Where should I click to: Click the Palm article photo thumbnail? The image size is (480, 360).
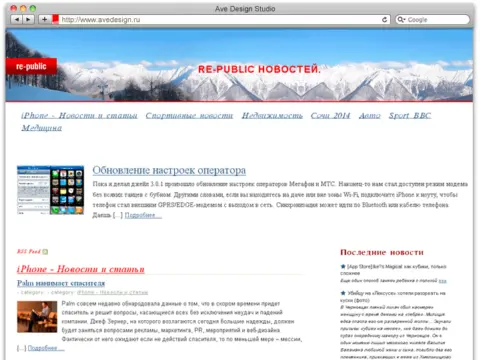[37, 317]
